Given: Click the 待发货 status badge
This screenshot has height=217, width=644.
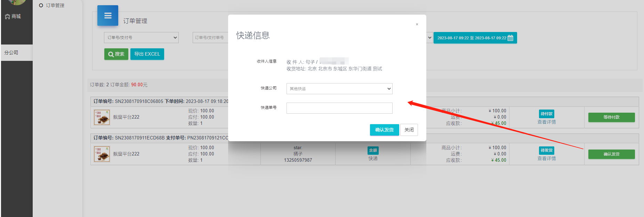Looking at the screenshot, I should 547,150.
